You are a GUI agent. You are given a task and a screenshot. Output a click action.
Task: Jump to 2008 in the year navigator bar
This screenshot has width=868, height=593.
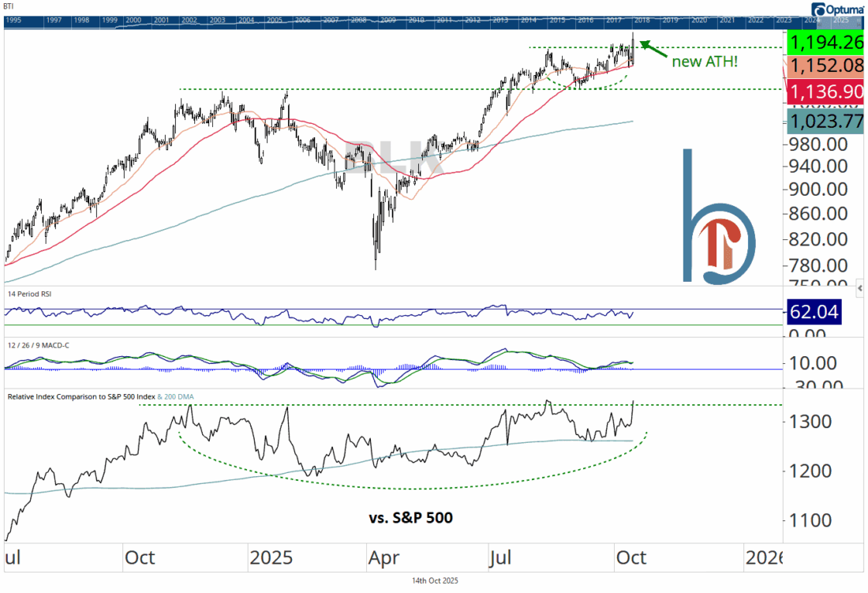pyautogui.click(x=357, y=19)
